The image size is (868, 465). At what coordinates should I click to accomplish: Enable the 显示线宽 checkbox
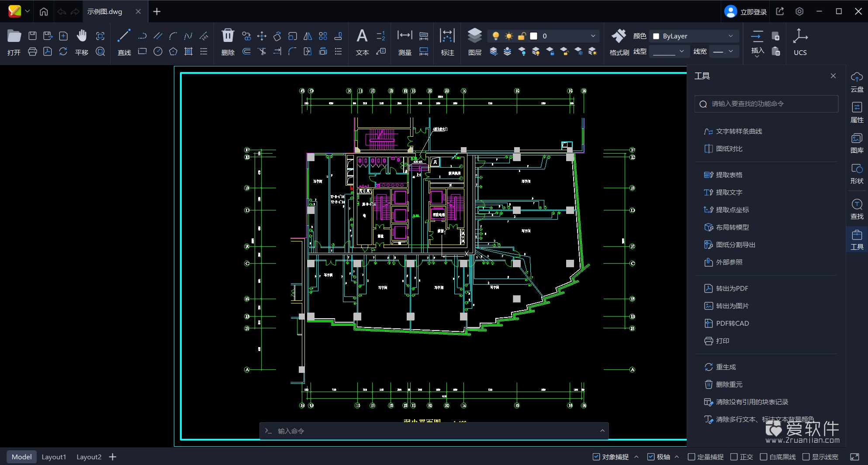[806, 457]
